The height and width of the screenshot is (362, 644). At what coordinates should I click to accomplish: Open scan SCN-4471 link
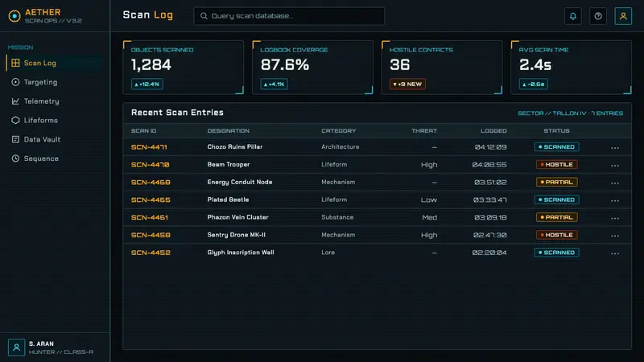[x=149, y=147]
